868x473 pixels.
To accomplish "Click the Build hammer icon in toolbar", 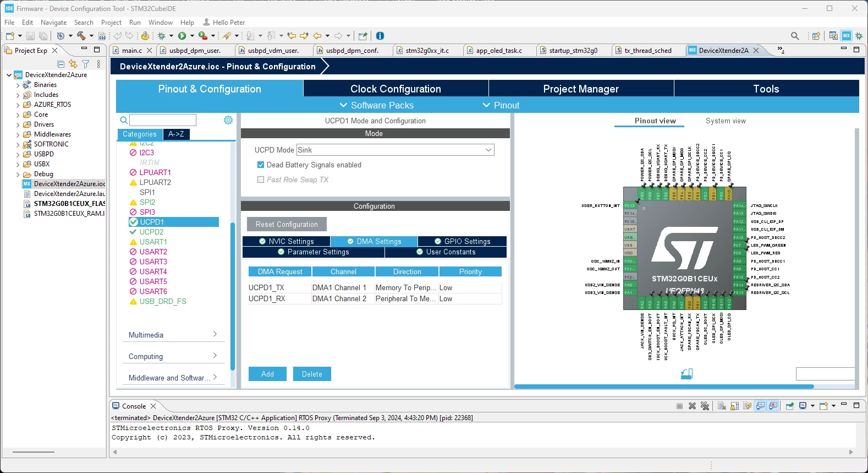I will (x=81, y=36).
